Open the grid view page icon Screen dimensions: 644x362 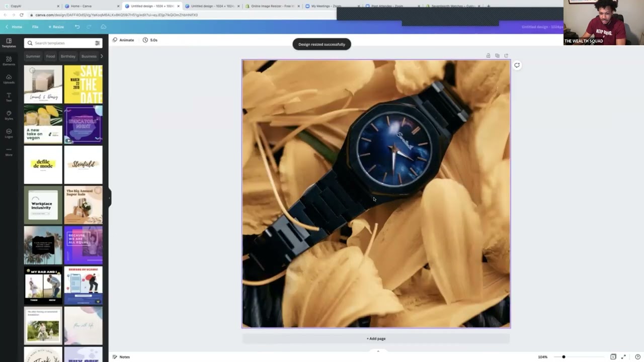pyautogui.click(x=613, y=357)
